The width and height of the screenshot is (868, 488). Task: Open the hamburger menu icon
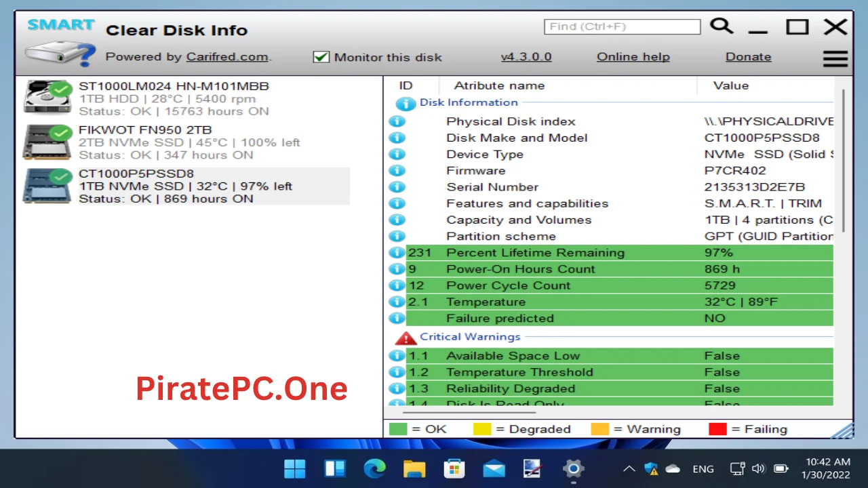835,59
